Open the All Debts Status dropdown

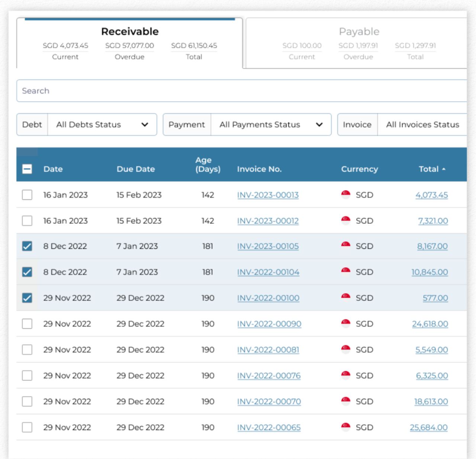(102, 125)
